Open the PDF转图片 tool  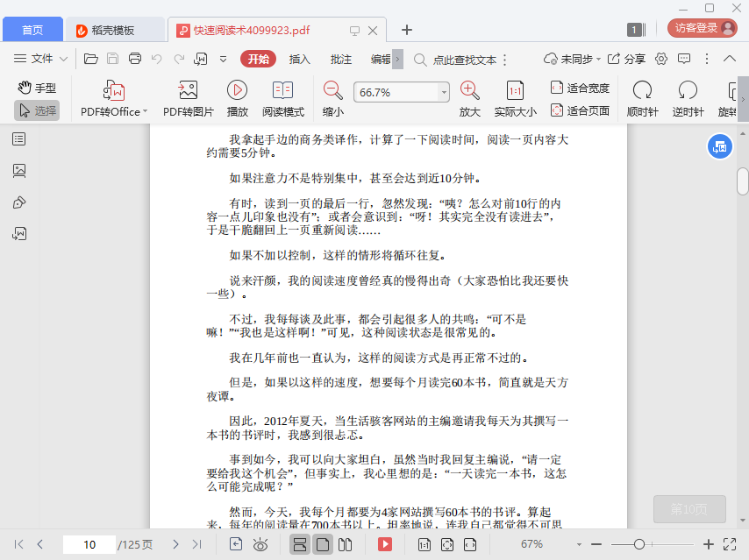[188, 90]
